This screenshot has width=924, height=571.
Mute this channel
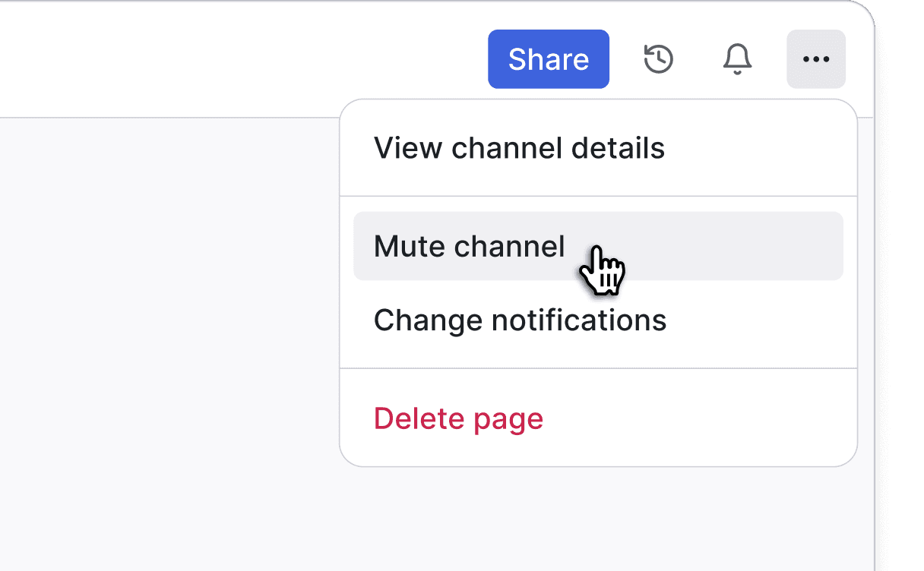coord(599,246)
